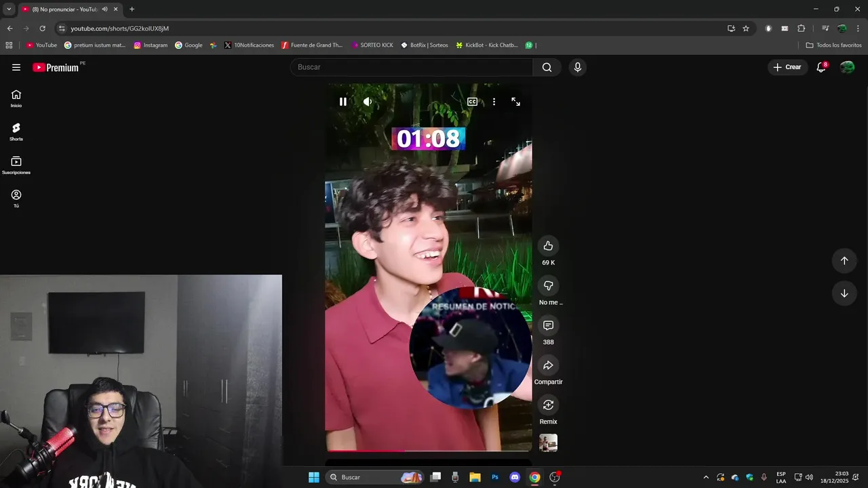Open the three-dot more options on the video

pos(494,102)
